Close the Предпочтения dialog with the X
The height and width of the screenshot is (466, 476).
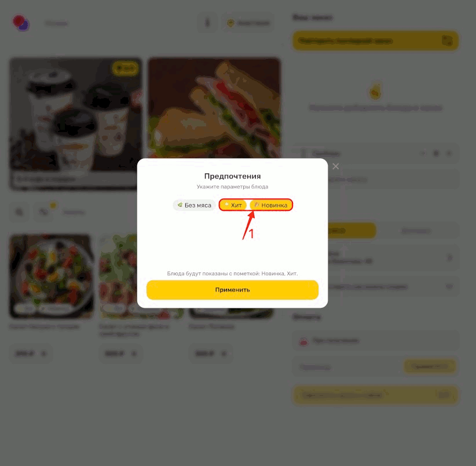[x=335, y=166]
